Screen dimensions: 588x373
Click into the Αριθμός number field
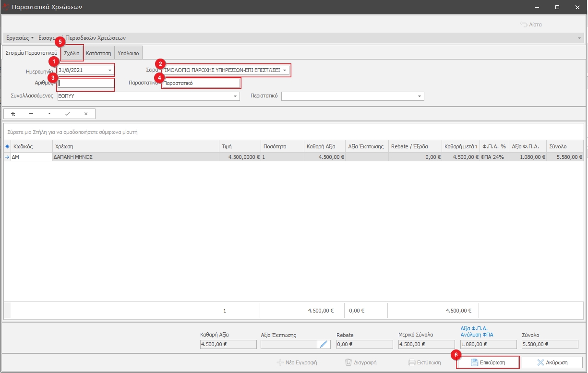point(85,83)
